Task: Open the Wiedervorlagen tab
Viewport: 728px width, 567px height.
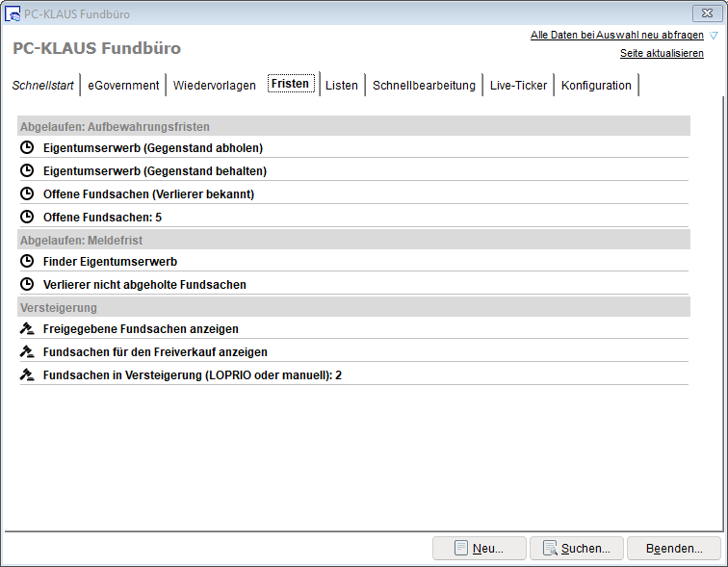Action: coord(215,86)
